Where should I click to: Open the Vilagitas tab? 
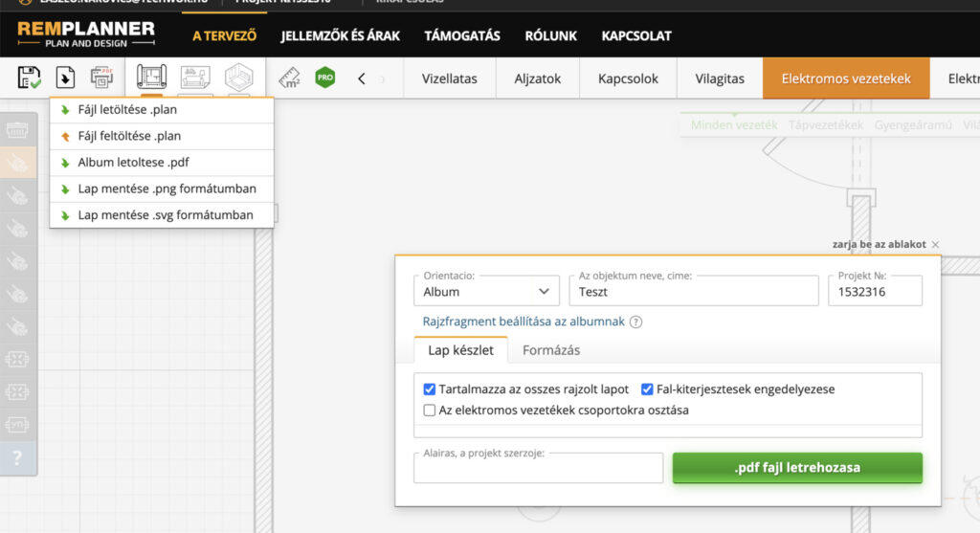(720, 78)
